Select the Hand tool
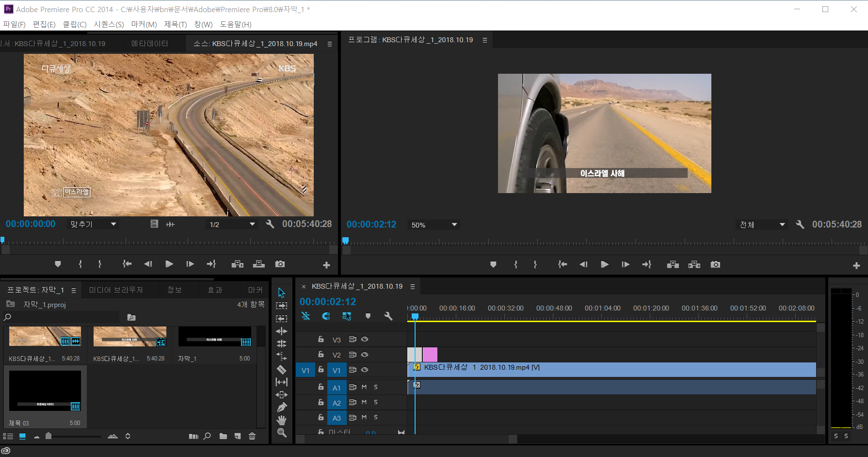The image size is (868, 457). click(x=282, y=420)
